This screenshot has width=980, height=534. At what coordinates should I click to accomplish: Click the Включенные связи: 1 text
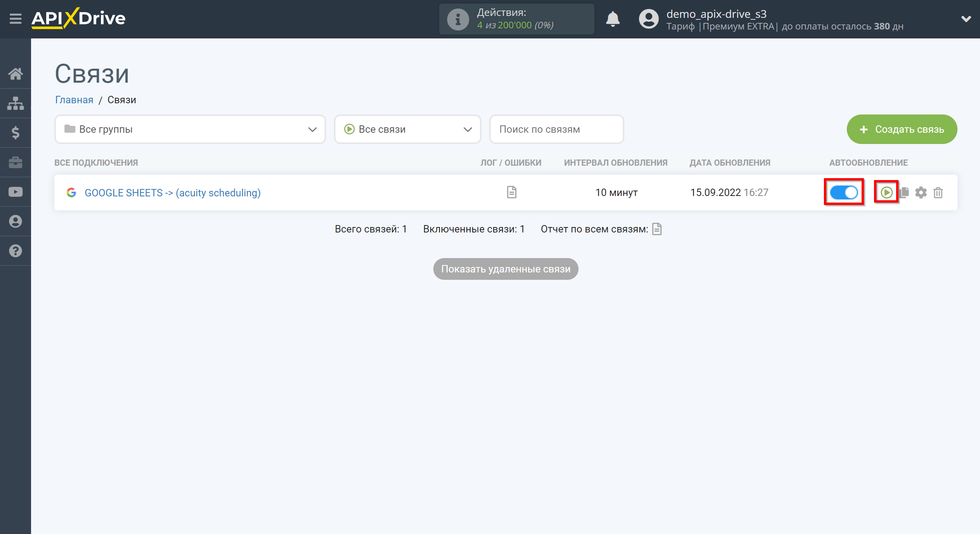click(474, 229)
